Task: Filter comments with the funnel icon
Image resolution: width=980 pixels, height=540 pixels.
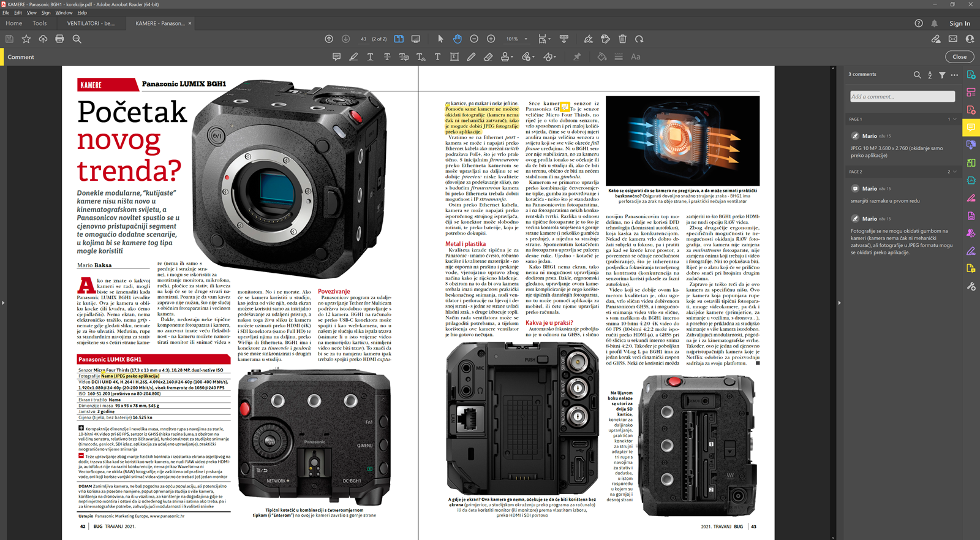Action: 942,75
